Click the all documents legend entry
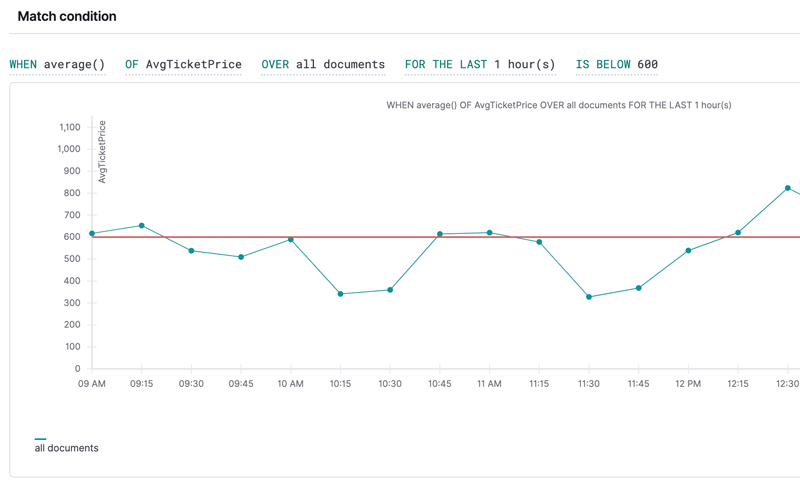Screen dimensions: 800x489 click(66, 448)
